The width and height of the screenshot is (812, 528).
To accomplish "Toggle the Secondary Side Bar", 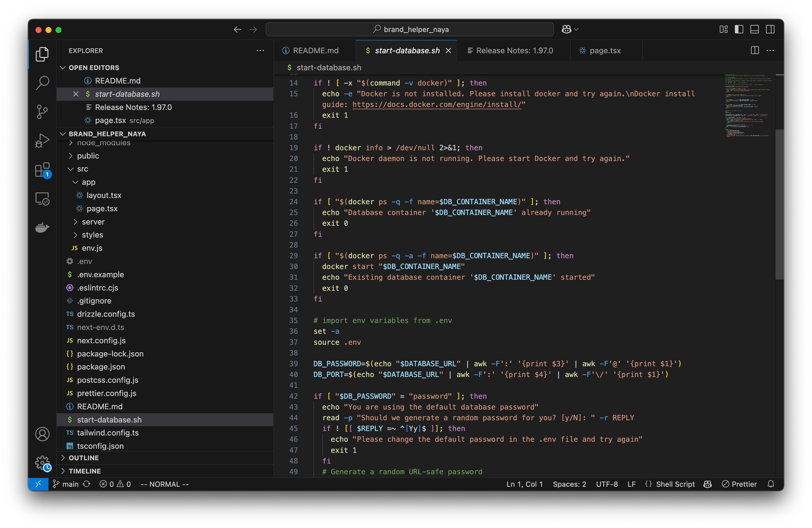I will coord(770,29).
